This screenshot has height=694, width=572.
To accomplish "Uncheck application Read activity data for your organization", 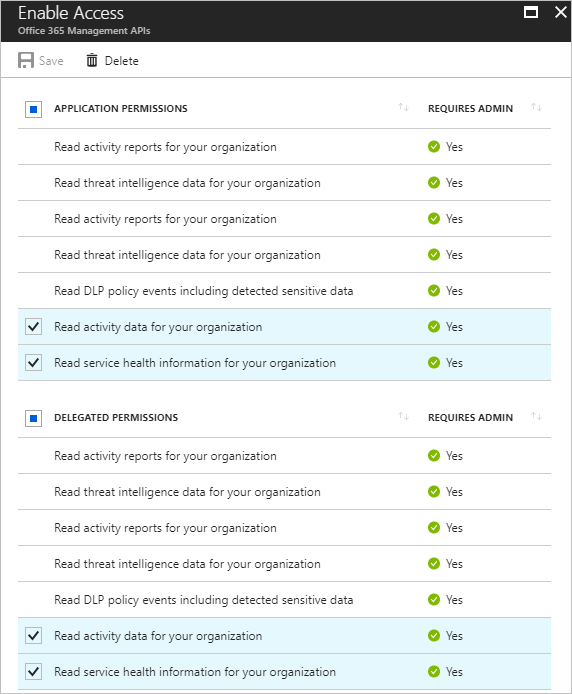I will click(34, 327).
